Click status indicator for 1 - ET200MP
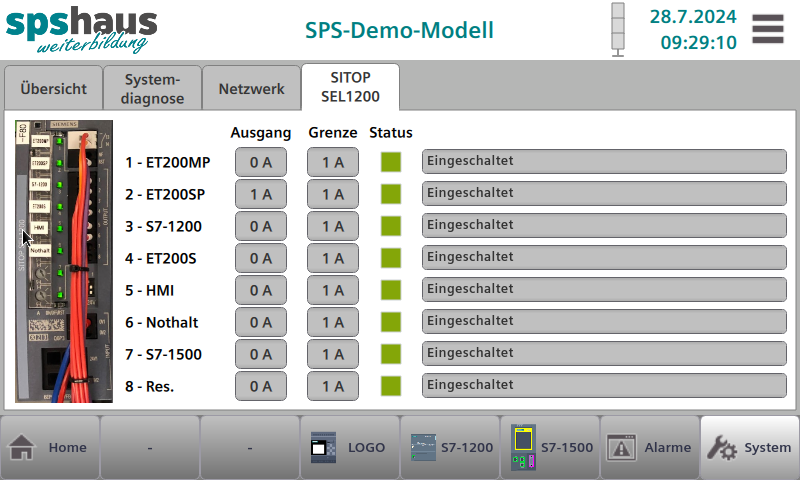 (x=391, y=162)
